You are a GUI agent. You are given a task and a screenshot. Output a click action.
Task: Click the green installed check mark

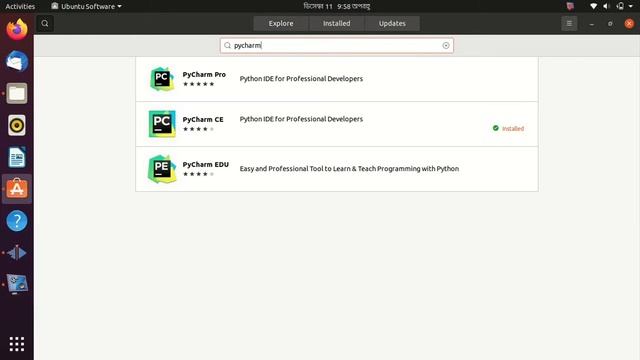496,128
